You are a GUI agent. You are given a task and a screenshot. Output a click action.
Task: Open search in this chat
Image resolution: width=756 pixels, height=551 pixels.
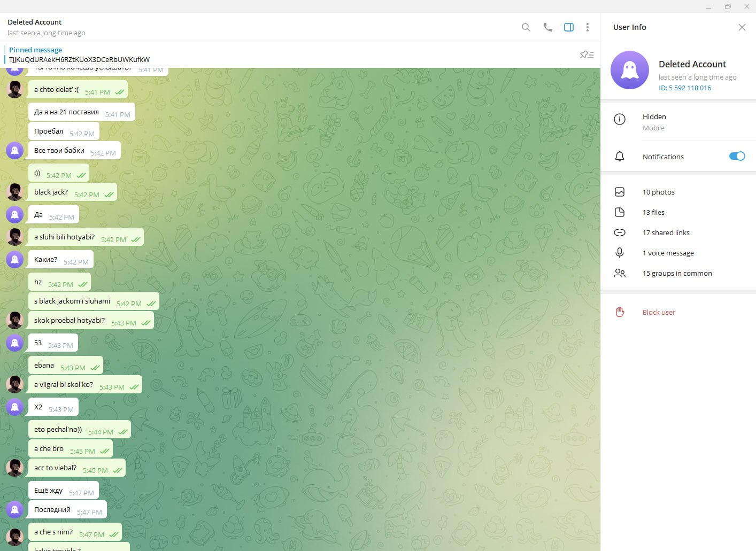coord(526,27)
